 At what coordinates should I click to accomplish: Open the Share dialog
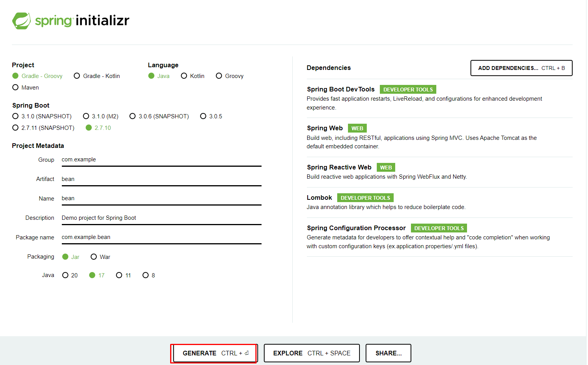(x=388, y=353)
